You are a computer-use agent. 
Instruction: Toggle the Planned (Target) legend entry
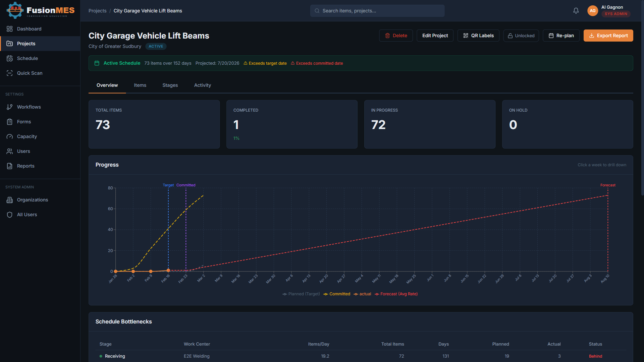pyautogui.click(x=301, y=294)
